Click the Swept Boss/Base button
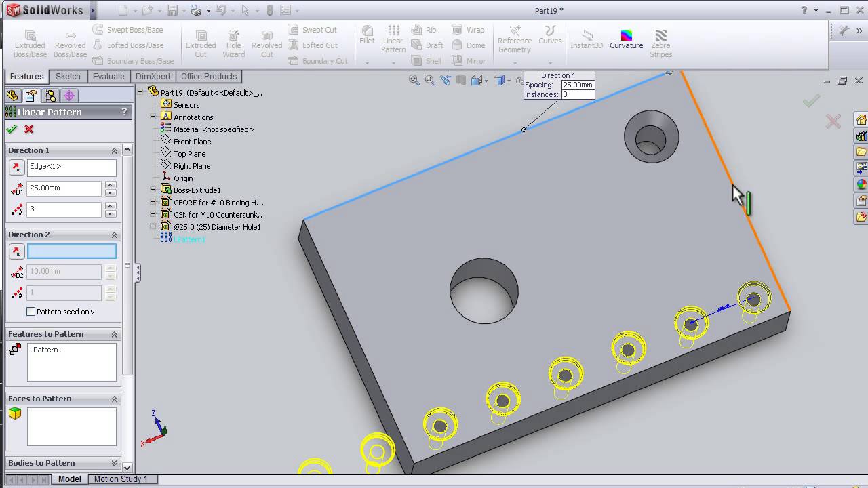868x488 pixels. [128, 30]
